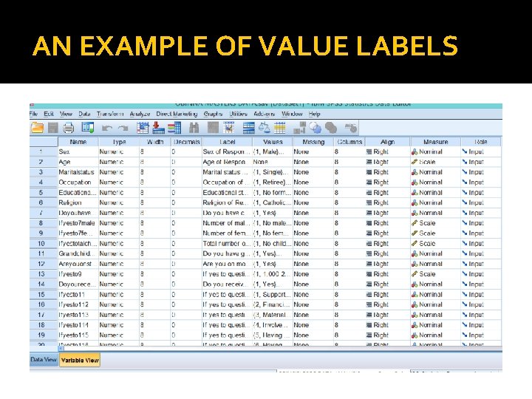Viewport: 532px width, 399px height.
Task: Open the Transform menu
Action: 110,114
